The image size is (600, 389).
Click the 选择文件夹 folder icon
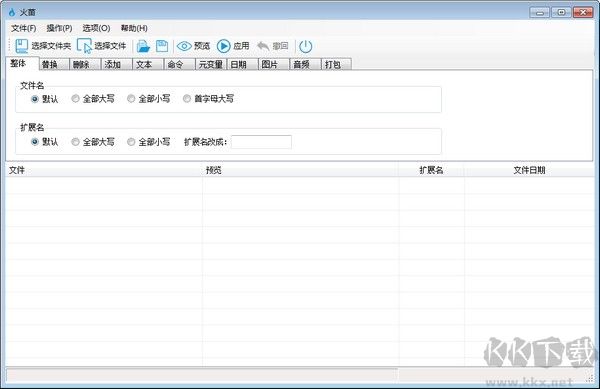(x=21, y=46)
